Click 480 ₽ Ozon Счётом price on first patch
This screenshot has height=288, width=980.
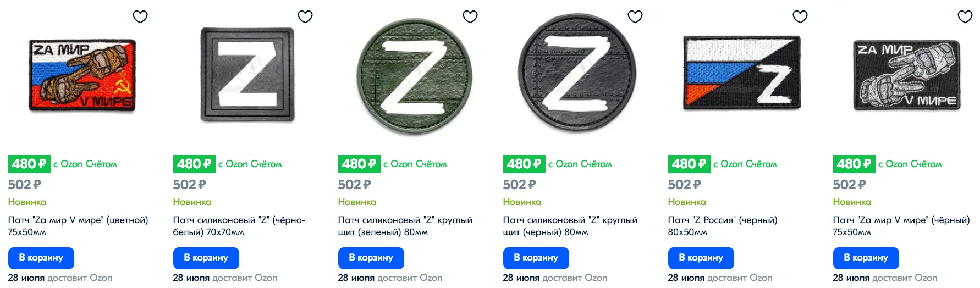[63, 164]
